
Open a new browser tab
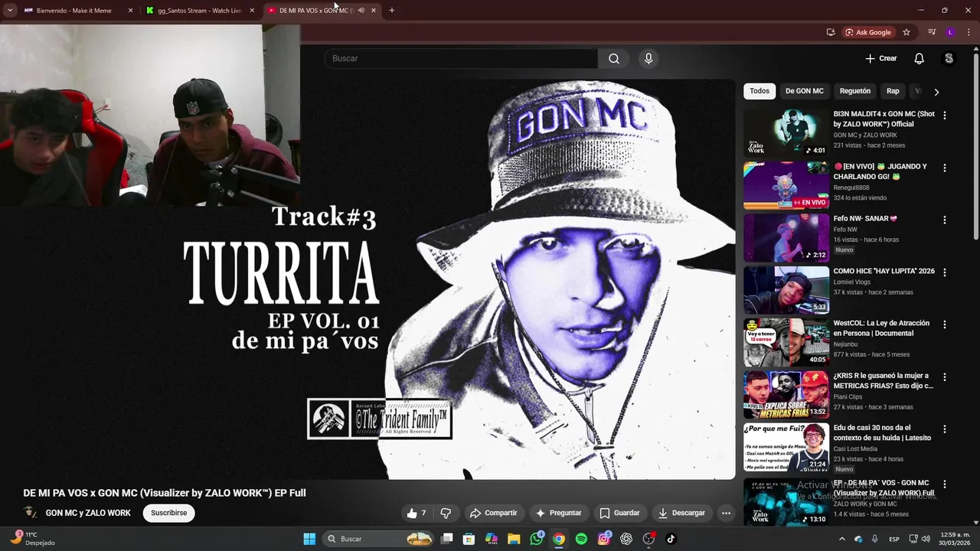click(x=392, y=11)
